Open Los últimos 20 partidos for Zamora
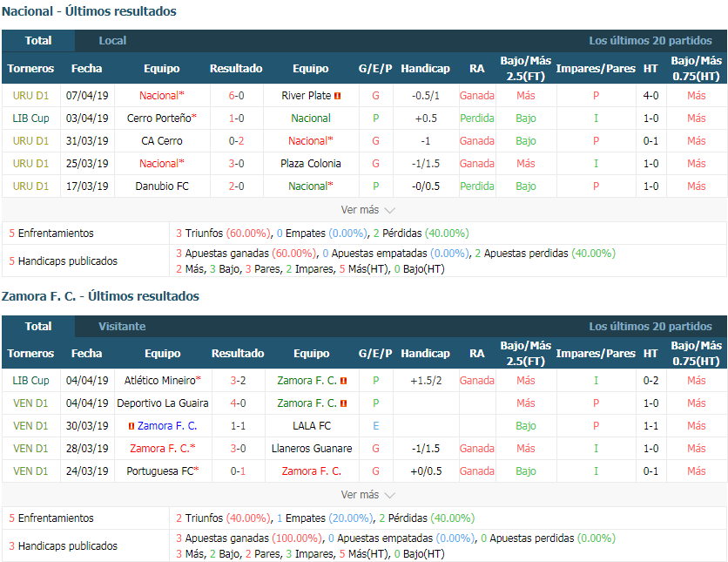Viewport: 728px width, 562px height. (x=650, y=327)
